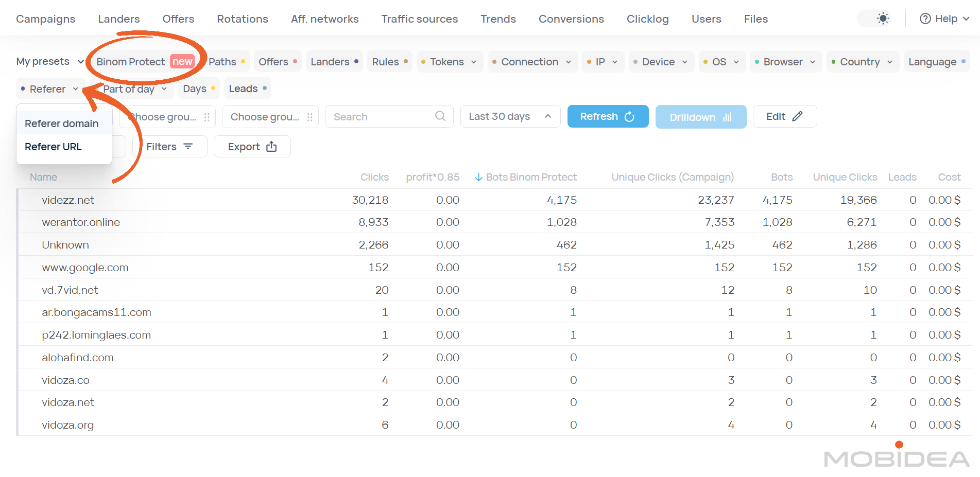Open the My presets dropdown
980x477 pixels.
tap(49, 61)
